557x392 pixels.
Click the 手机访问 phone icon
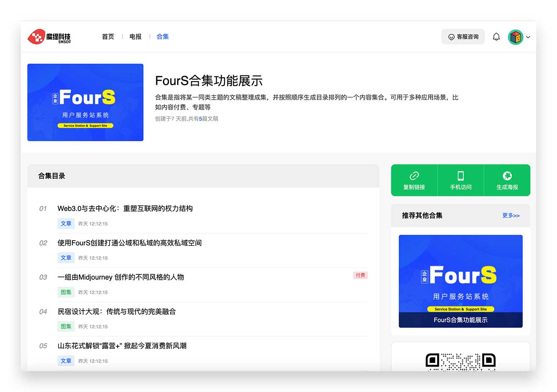pos(461,176)
